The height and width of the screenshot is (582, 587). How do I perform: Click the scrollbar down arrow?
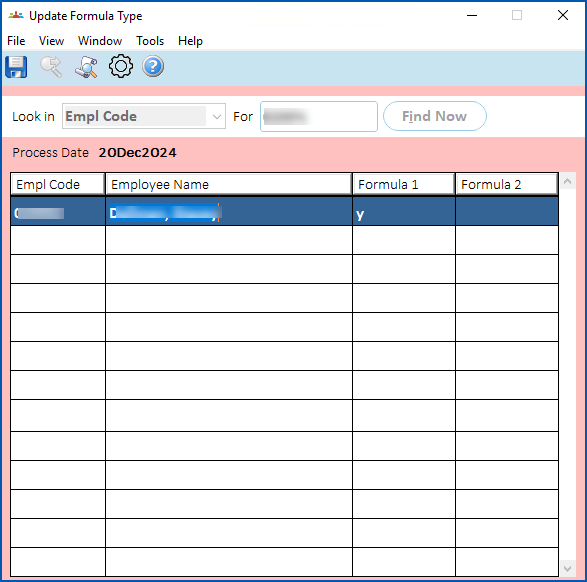point(568,569)
